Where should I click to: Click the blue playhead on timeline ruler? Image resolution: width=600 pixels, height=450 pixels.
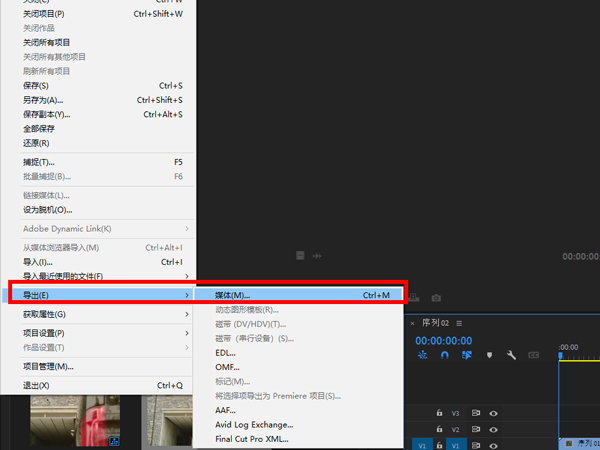(561, 355)
